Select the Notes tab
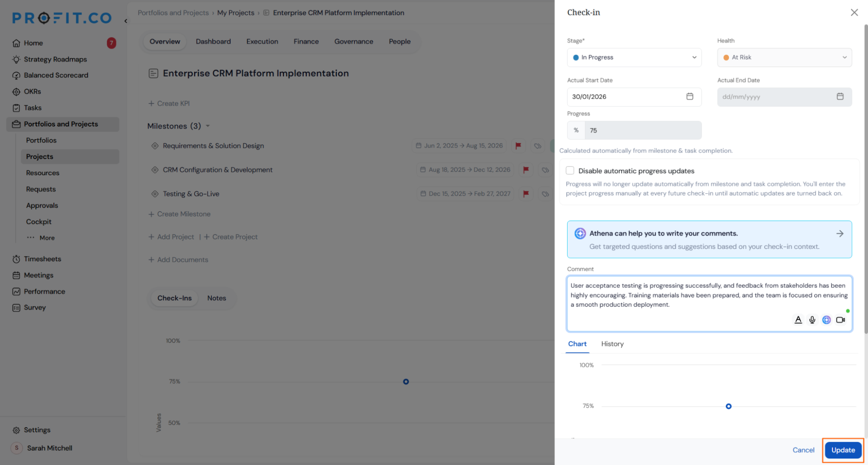The image size is (868, 465). [x=216, y=298]
